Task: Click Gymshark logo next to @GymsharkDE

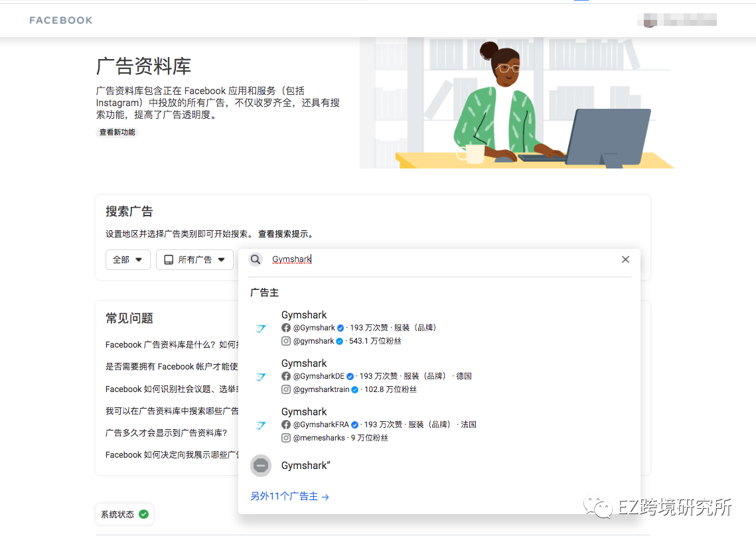Action: click(x=261, y=377)
